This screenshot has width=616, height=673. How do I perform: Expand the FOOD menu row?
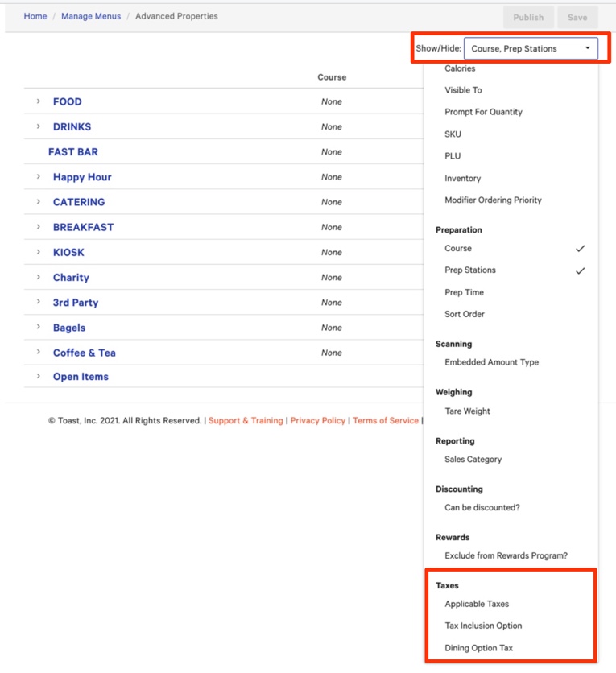tap(38, 101)
